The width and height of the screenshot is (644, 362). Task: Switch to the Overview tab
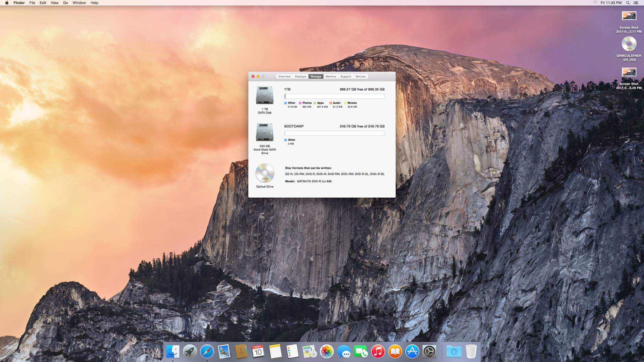(x=284, y=76)
